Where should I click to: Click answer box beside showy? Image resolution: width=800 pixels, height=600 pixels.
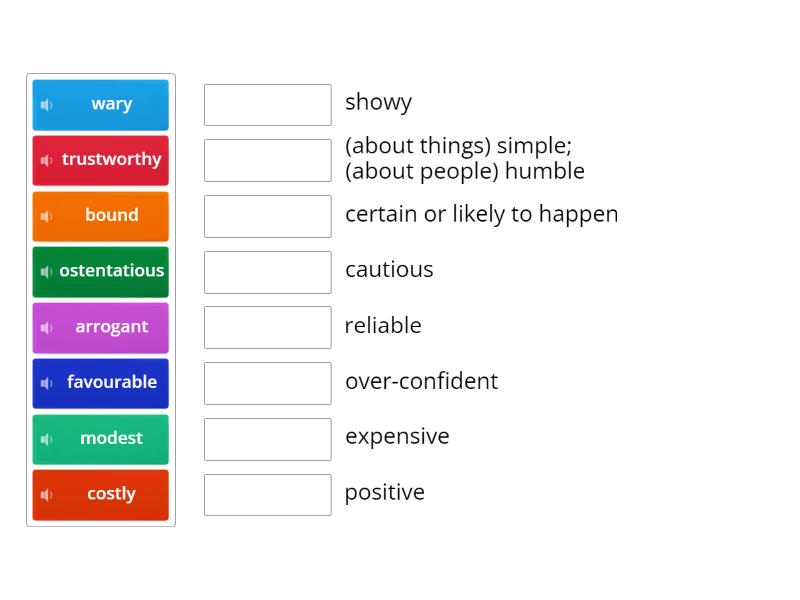click(267, 105)
